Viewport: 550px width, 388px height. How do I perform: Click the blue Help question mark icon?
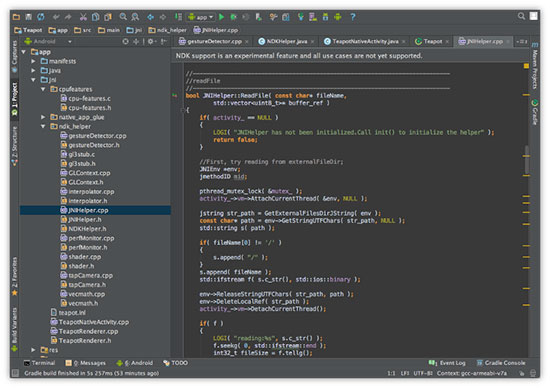point(353,16)
